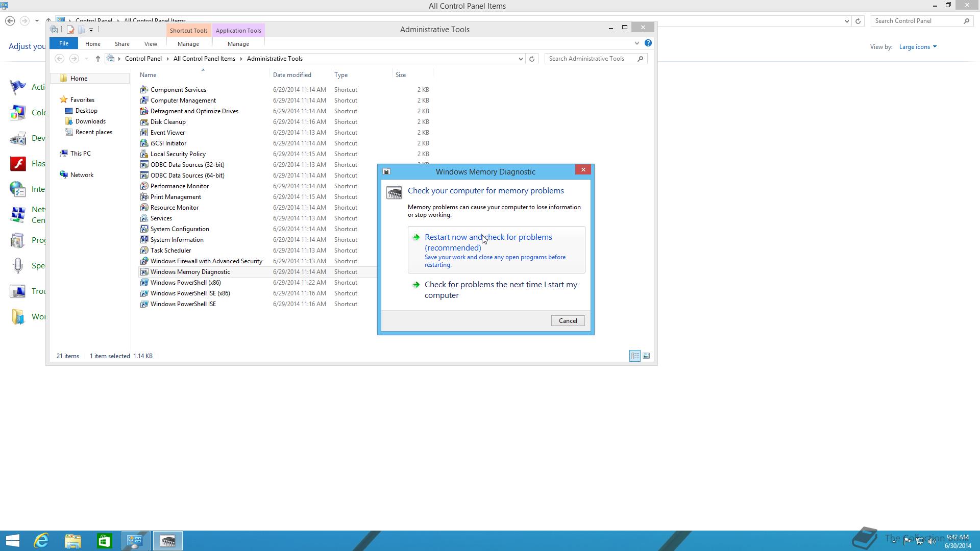Click the Component Services shortcut icon
Image resolution: width=980 pixels, height=551 pixels.
click(144, 90)
